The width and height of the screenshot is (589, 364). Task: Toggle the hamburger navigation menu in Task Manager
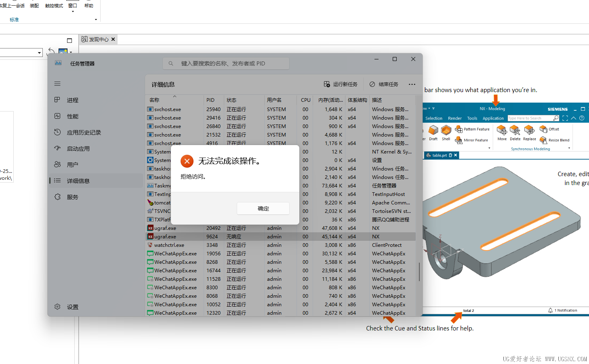click(x=57, y=84)
